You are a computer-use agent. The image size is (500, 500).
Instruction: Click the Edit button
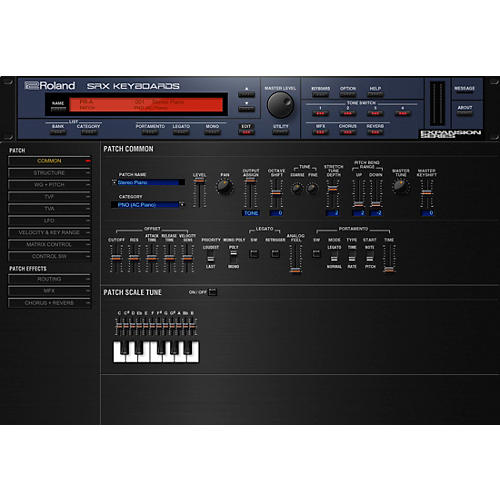tap(246, 132)
